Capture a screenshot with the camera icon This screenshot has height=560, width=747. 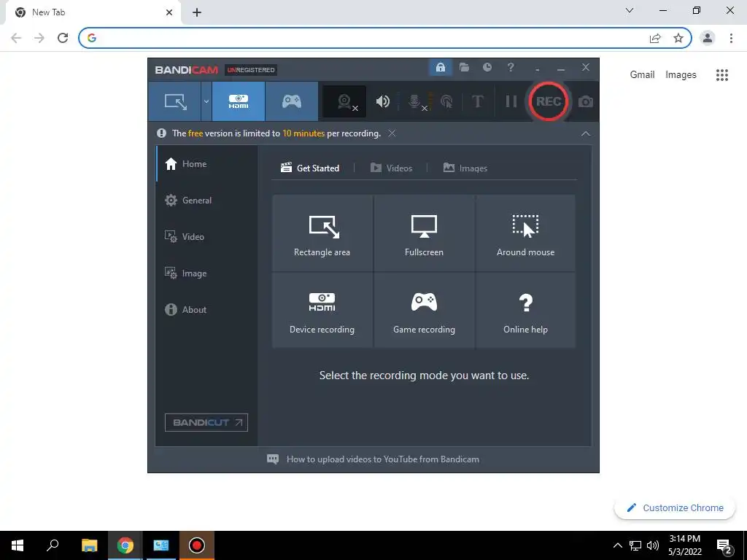click(x=586, y=101)
